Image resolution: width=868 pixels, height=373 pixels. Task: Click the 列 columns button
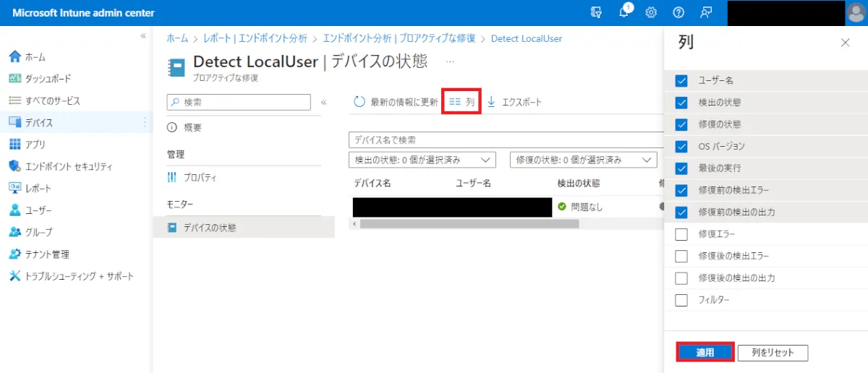(x=461, y=102)
